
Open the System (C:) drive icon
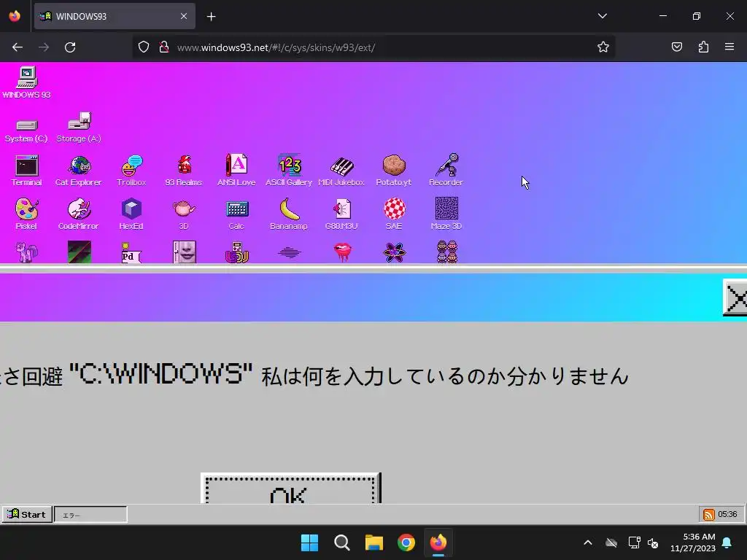pos(26,130)
